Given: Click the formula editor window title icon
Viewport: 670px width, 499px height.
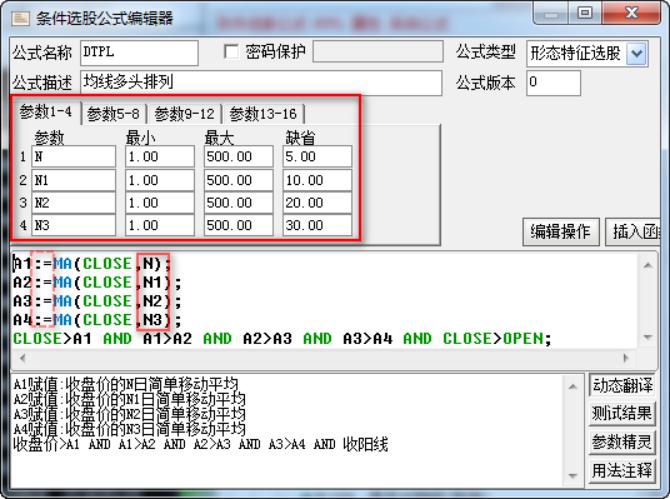Looking at the screenshot, I should (x=21, y=18).
